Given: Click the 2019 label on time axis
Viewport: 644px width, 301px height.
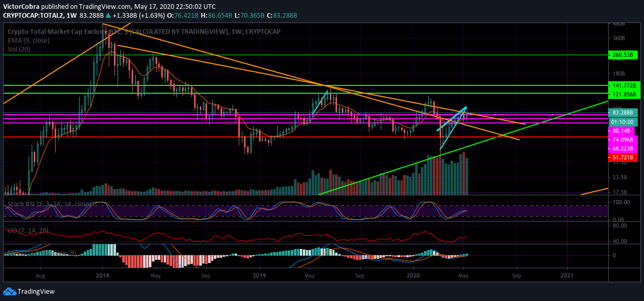Looking at the screenshot, I should tap(260, 275).
